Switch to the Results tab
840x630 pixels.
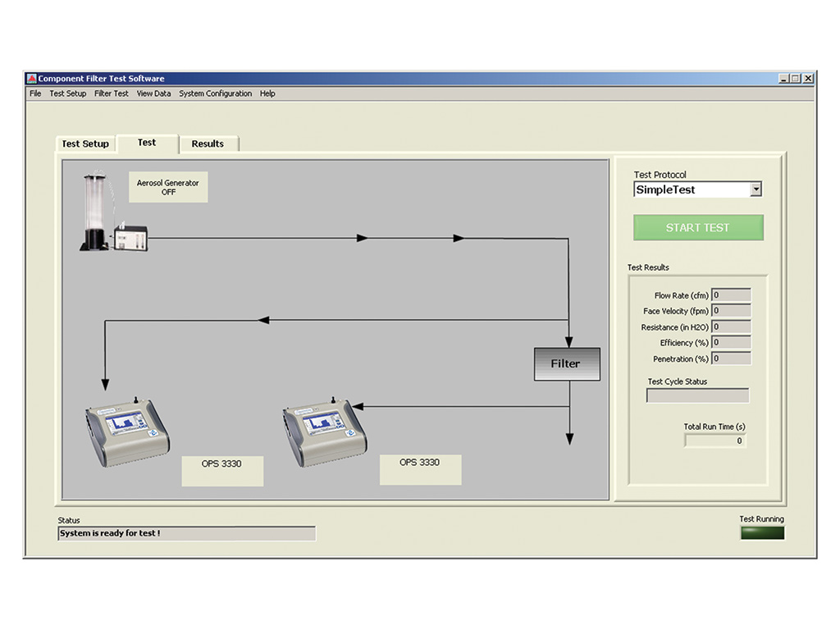208,144
